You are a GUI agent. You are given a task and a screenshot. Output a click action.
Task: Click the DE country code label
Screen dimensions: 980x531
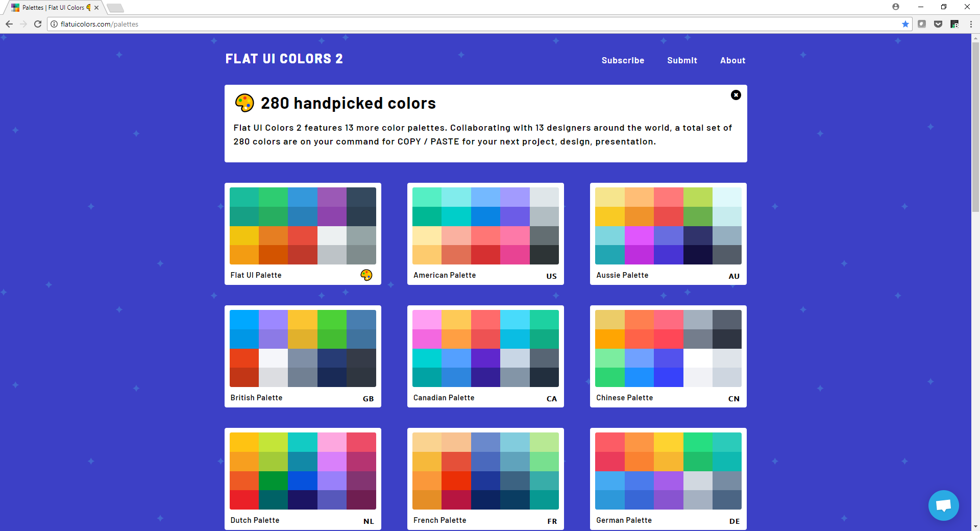click(734, 521)
